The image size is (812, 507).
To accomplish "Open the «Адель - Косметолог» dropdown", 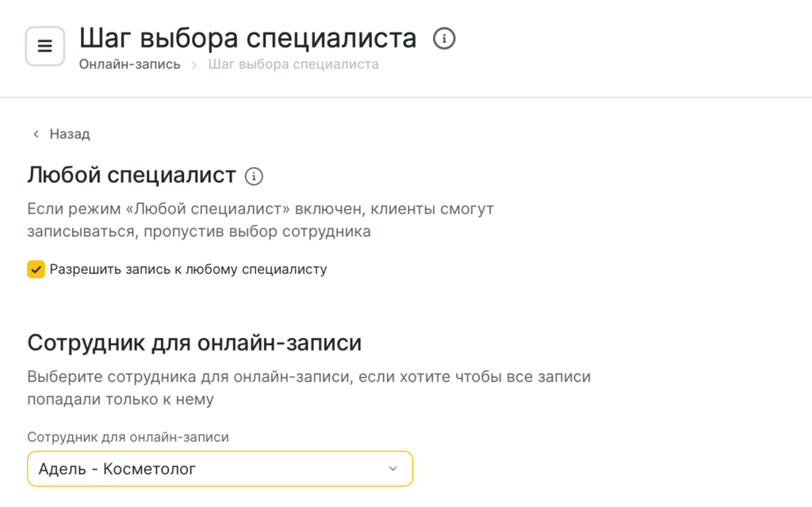I will (220, 469).
